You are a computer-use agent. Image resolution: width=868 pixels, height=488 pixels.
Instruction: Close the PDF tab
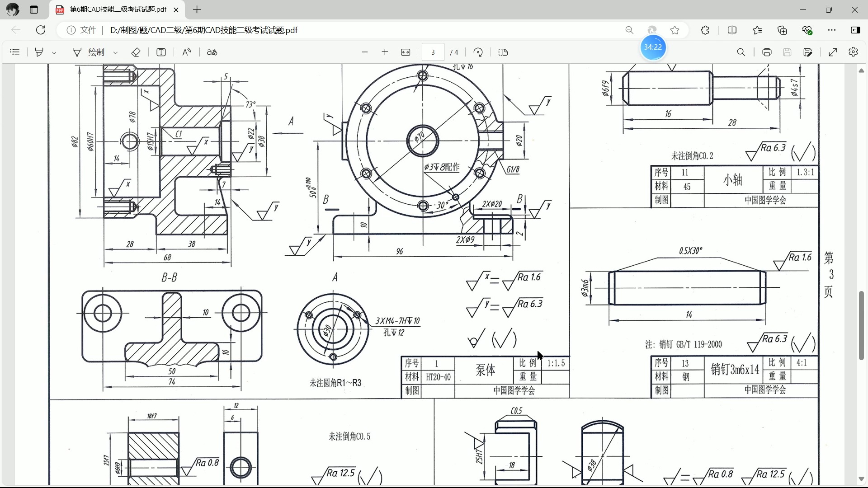[176, 9]
